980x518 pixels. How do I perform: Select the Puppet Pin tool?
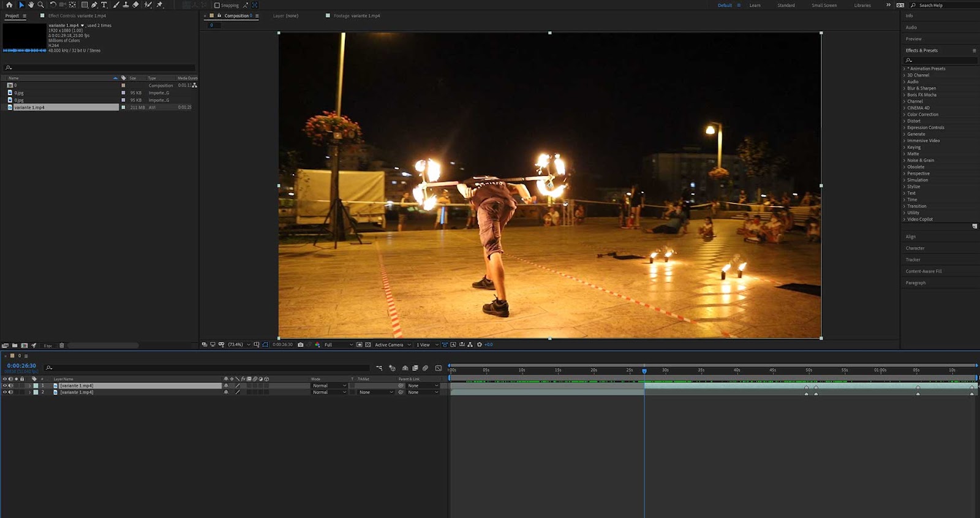160,5
